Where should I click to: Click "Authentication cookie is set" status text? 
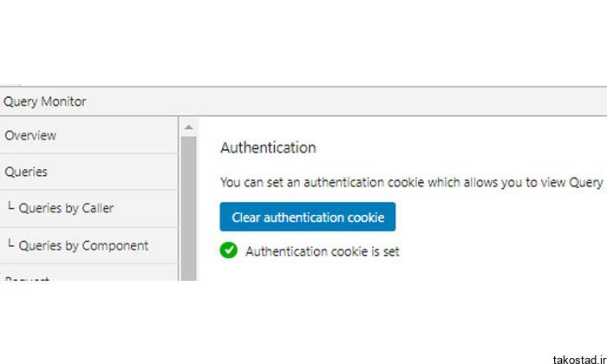point(322,252)
